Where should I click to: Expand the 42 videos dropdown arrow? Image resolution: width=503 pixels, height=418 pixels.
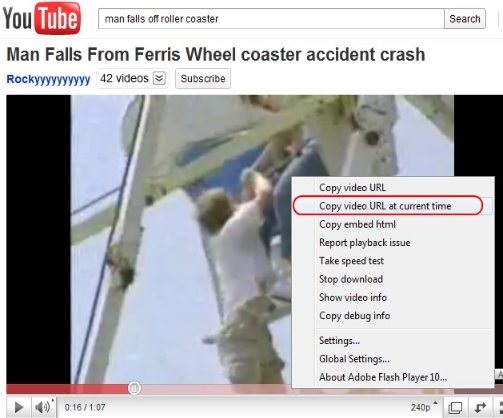pos(159,79)
